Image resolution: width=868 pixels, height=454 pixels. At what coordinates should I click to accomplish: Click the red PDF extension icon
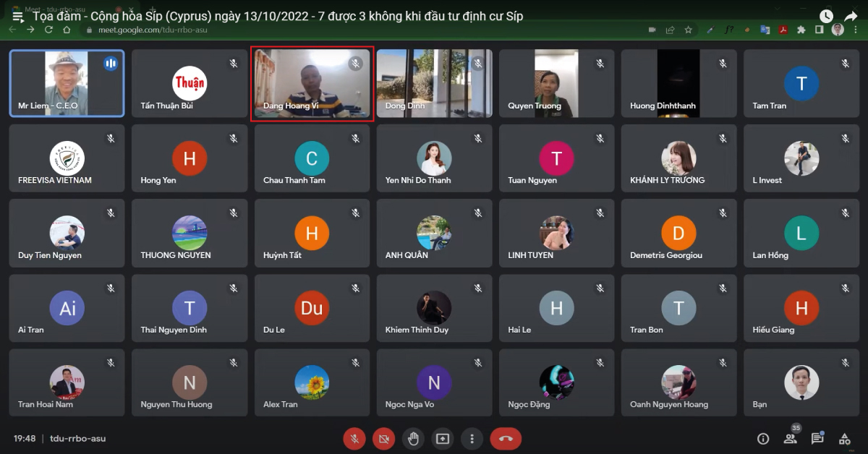point(783,30)
